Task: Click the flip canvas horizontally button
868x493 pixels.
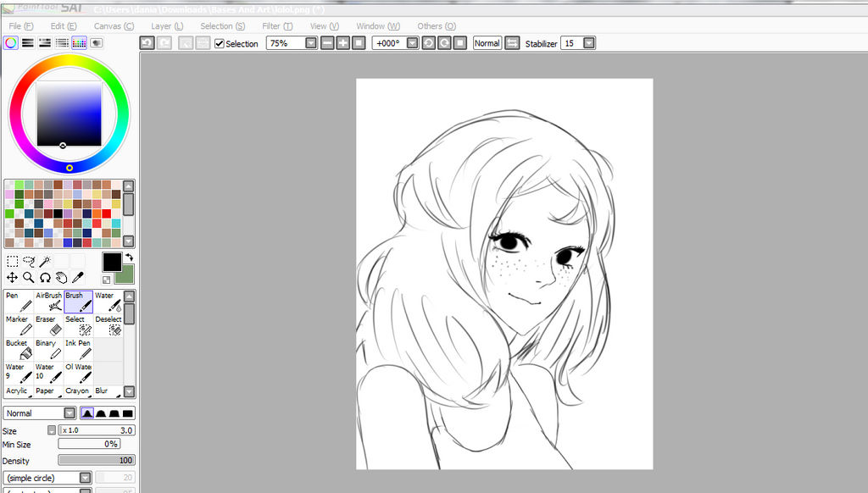Action: (512, 42)
